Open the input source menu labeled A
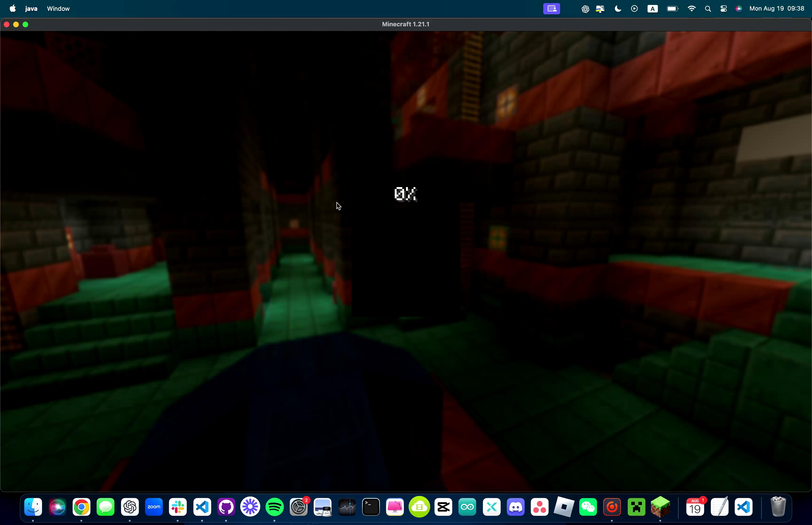Image resolution: width=812 pixels, height=525 pixels. [652, 8]
